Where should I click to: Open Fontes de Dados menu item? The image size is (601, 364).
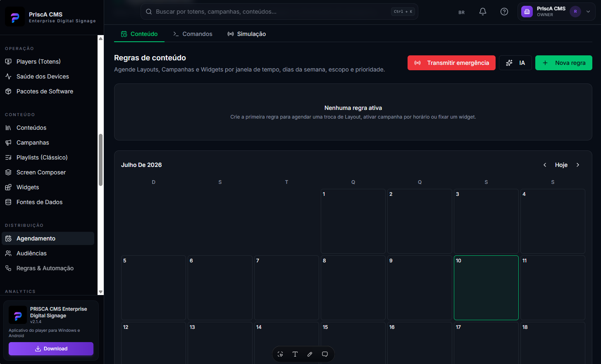click(x=48, y=202)
